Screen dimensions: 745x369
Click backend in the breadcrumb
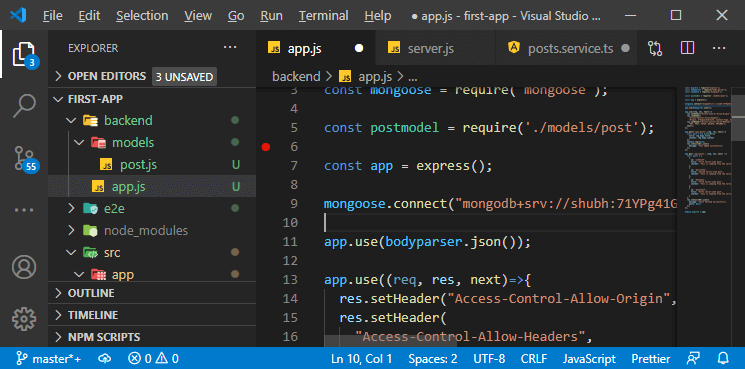tap(296, 76)
